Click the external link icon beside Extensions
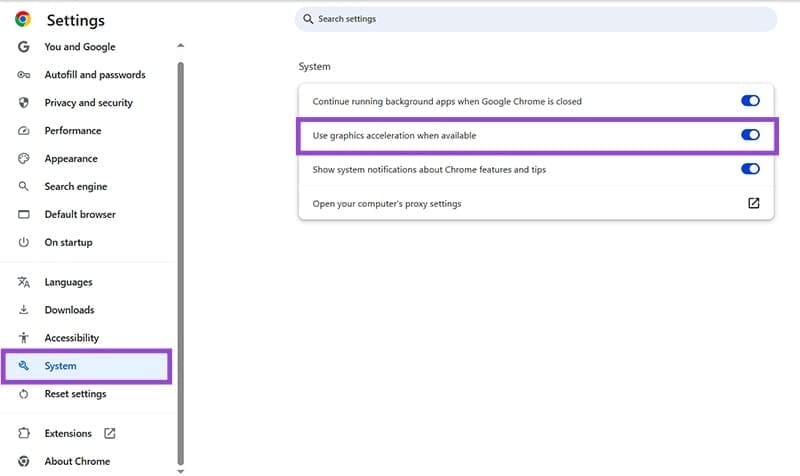 [x=110, y=433]
